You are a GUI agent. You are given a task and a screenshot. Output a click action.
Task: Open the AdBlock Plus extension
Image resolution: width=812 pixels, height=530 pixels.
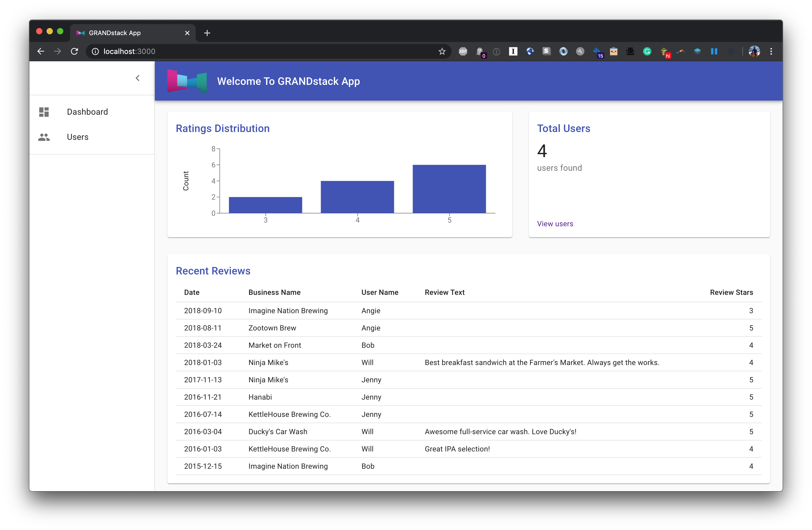(463, 52)
